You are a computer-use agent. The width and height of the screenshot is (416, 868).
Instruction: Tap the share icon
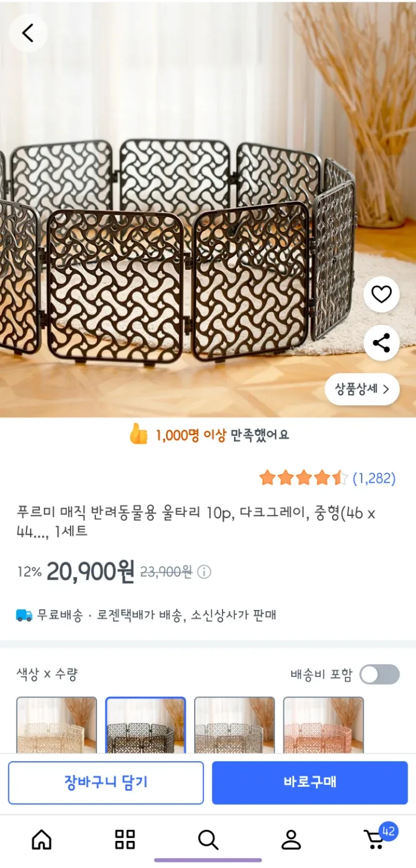coord(381,343)
